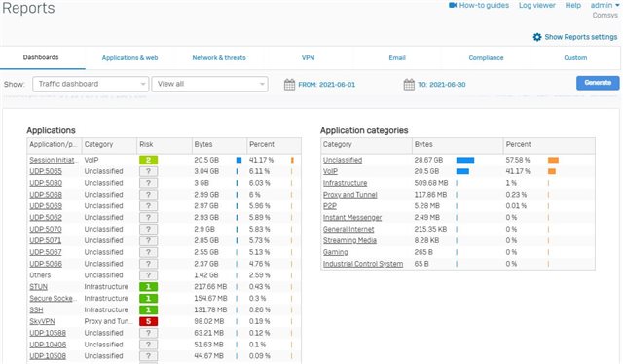This screenshot has height=364, width=623.
Task: Click the risk 1 badge for Secure Socket
Action: pyautogui.click(x=148, y=298)
